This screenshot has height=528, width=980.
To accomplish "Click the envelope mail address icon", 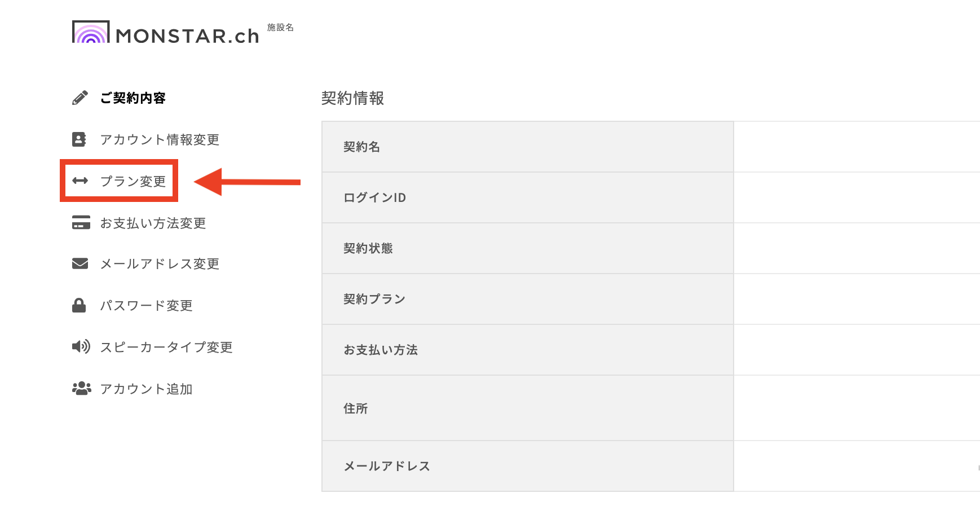I will [x=80, y=263].
